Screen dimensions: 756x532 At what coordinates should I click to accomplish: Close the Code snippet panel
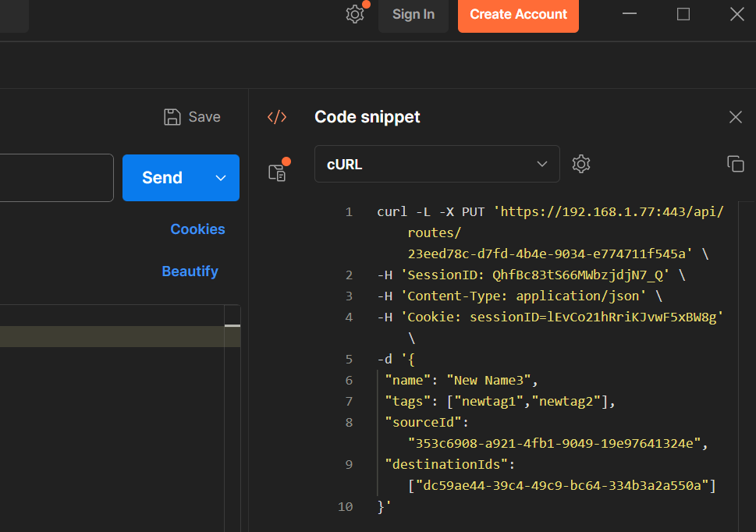tap(735, 116)
